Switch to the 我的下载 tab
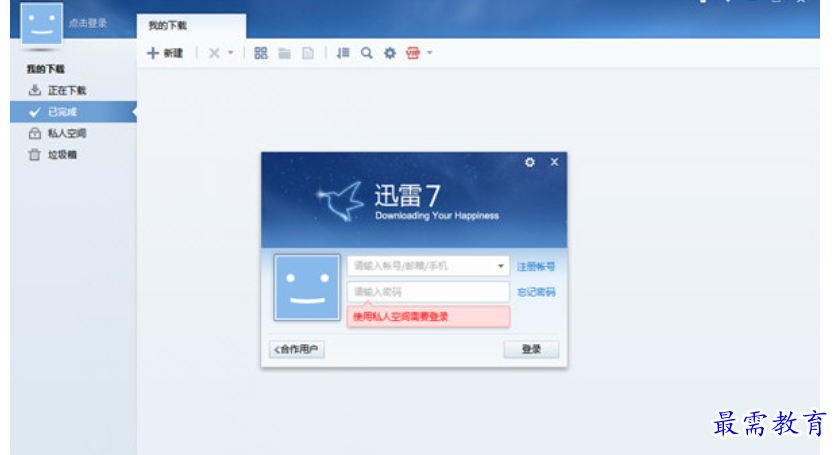This screenshot has height=455, width=835. [x=191, y=26]
